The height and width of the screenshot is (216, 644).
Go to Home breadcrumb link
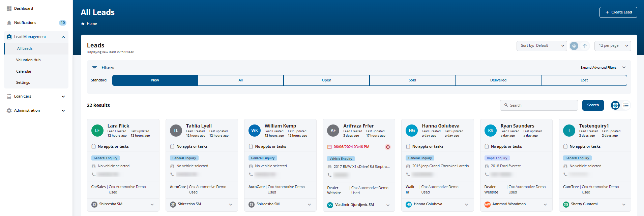92,24
